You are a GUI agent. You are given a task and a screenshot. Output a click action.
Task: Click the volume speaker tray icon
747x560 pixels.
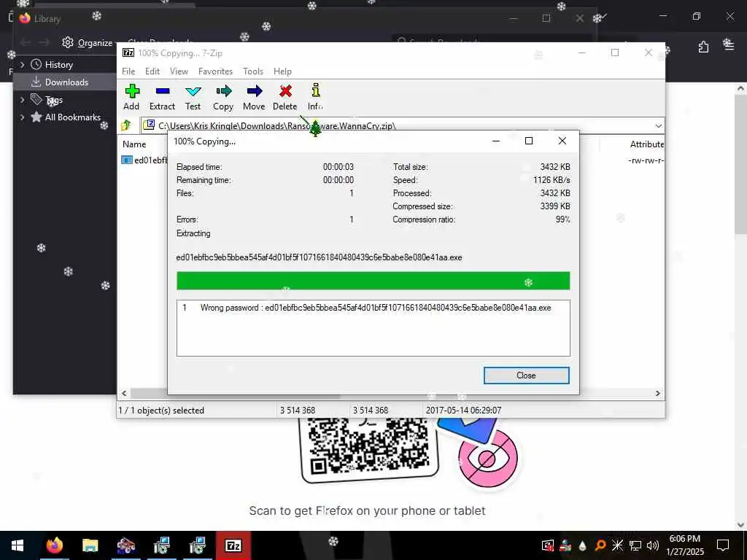tap(653, 545)
